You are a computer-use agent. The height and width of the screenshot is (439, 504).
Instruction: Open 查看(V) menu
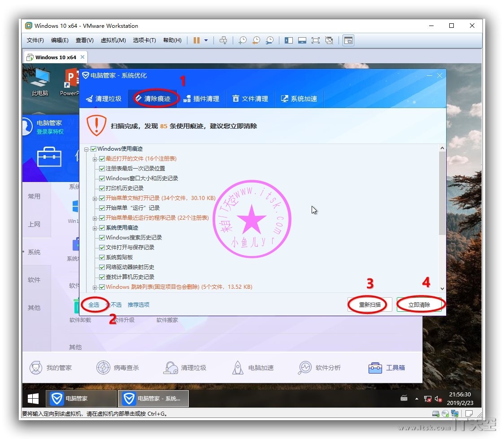(x=85, y=40)
